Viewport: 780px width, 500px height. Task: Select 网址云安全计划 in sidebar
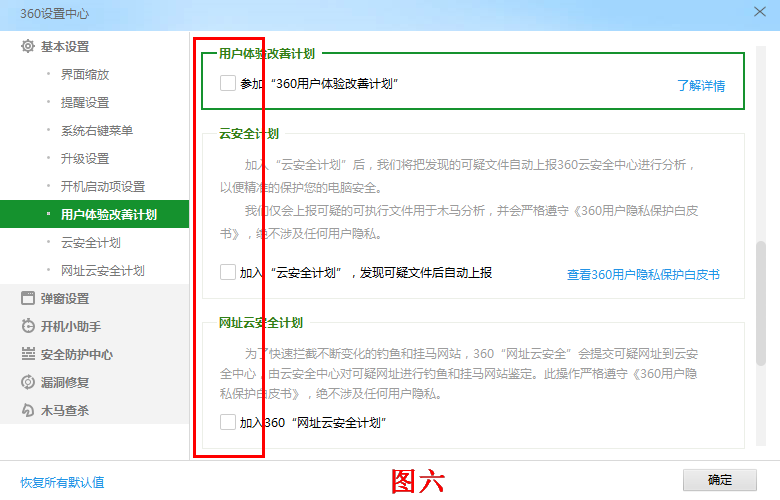pyautogui.click(x=103, y=271)
